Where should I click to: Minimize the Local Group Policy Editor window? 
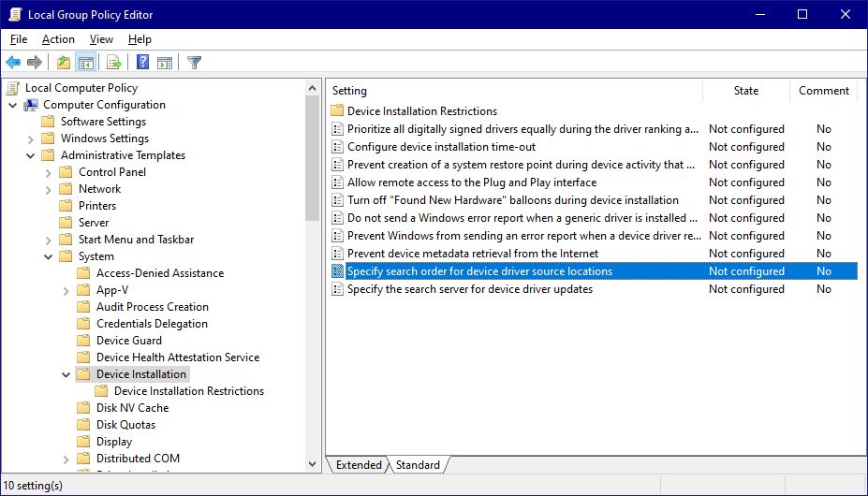coord(759,14)
